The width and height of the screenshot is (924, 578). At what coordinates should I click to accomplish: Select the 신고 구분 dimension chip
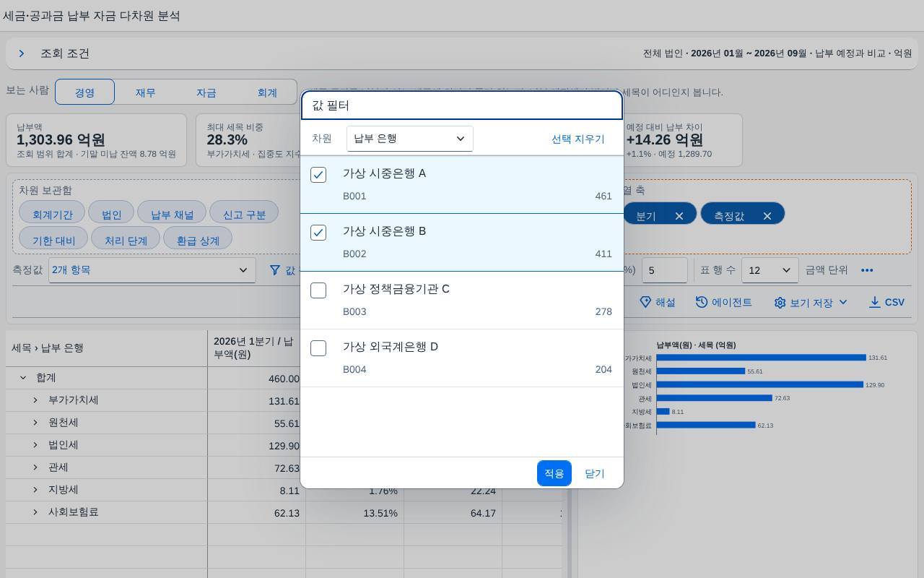click(x=244, y=212)
